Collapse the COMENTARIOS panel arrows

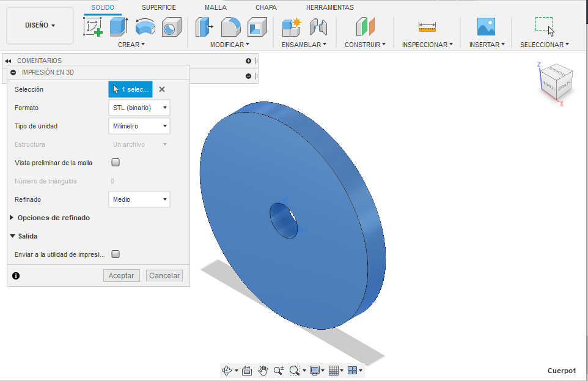pos(8,61)
